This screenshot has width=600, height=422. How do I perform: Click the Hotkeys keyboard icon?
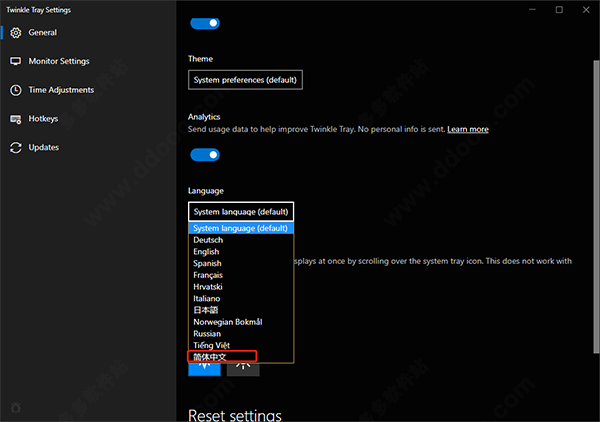(x=16, y=119)
